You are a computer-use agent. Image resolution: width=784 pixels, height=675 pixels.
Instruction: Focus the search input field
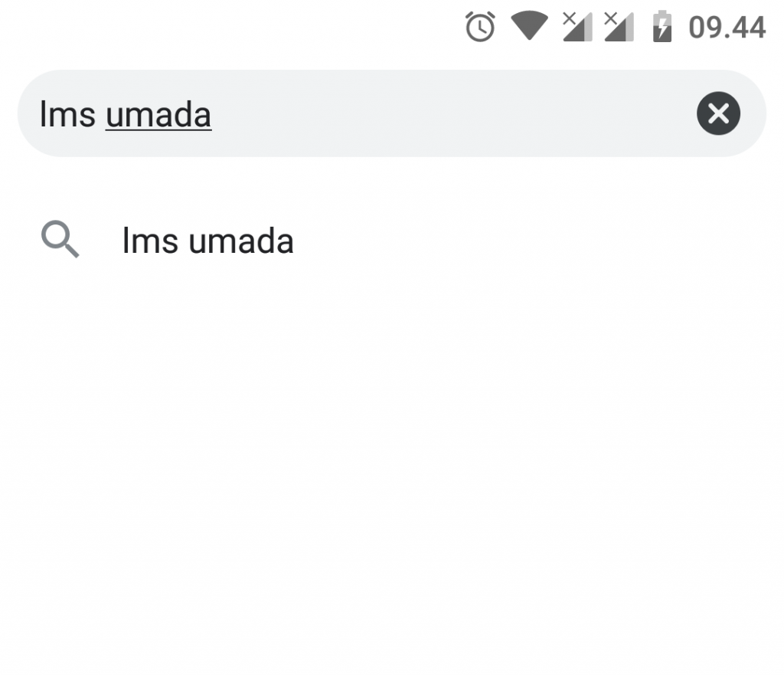[x=391, y=113]
